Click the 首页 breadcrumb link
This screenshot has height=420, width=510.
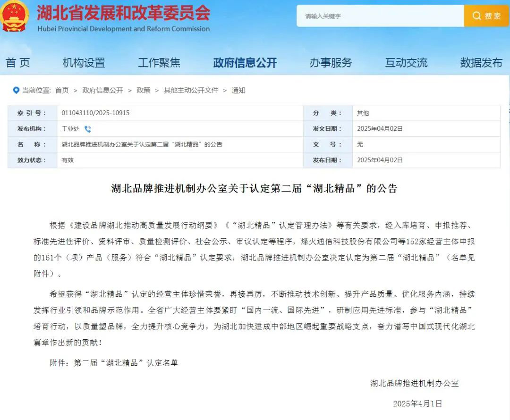[x=62, y=91]
